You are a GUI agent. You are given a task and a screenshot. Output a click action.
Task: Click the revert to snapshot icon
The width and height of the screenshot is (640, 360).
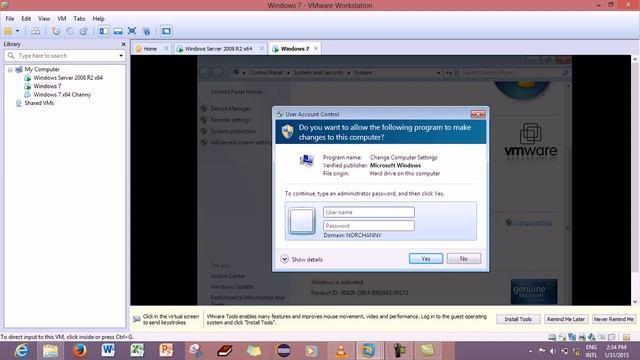[x=70, y=31]
